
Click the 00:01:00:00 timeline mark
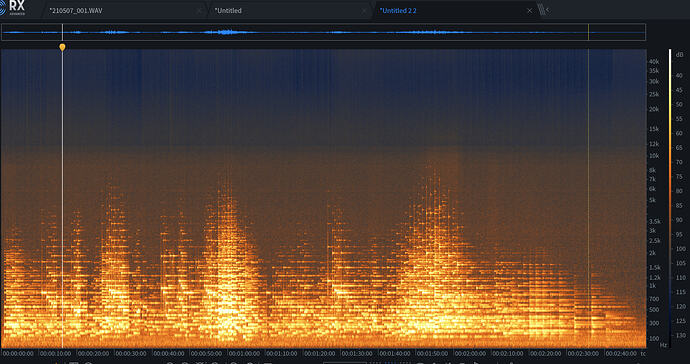244,353
